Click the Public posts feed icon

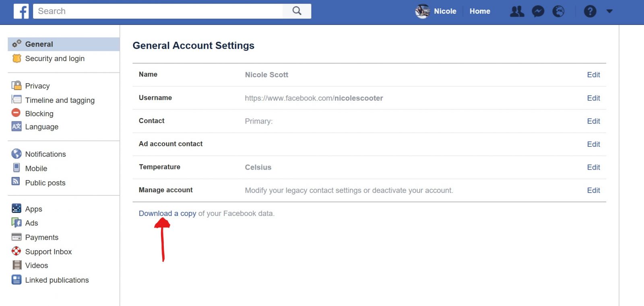pyautogui.click(x=16, y=181)
